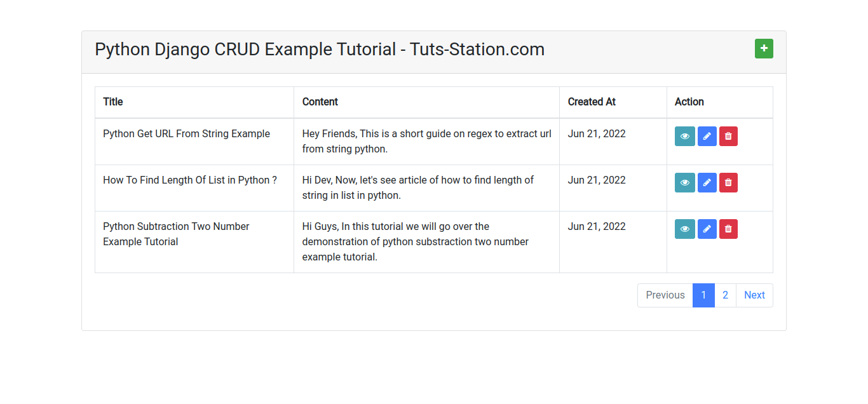The height and width of the screenshot is (404, 868).
Task: Click the Next pagination link
Action: pos(754,295)
